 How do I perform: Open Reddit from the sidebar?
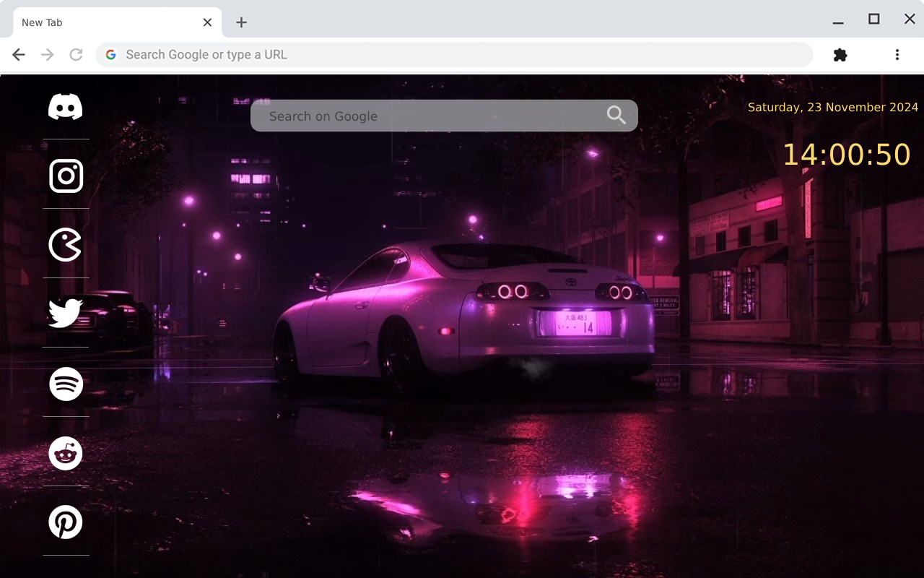pyautogui.click(x=66, y=453)
